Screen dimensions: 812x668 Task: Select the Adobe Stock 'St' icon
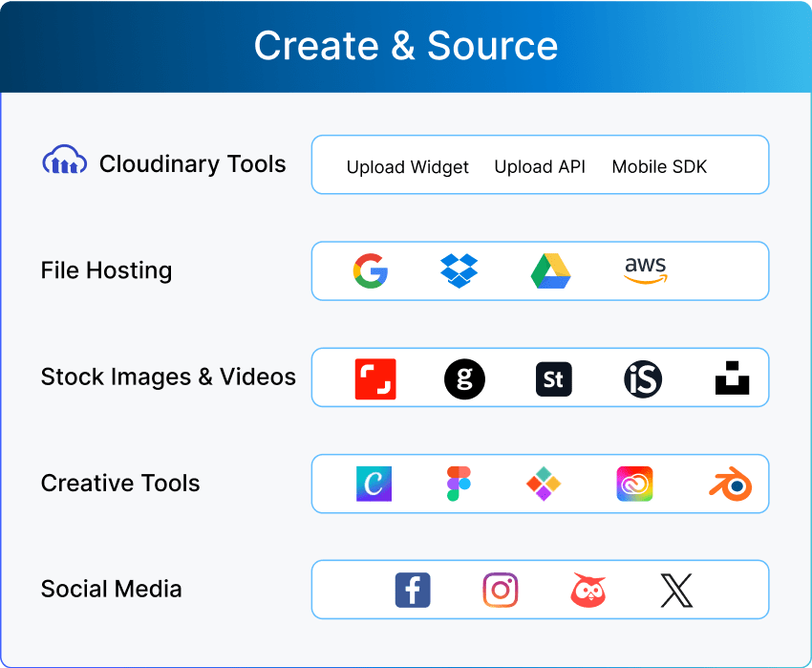click(553, 379)
